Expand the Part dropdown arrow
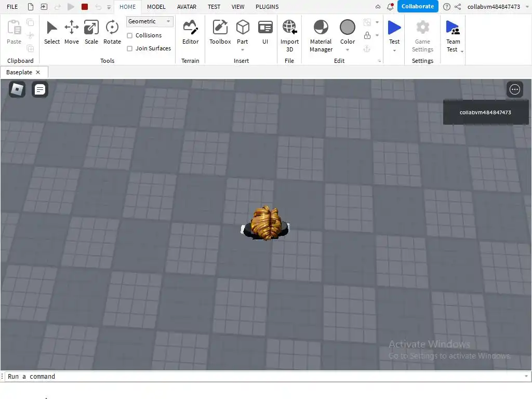This screenshot has width=532, height=399. 243,50
